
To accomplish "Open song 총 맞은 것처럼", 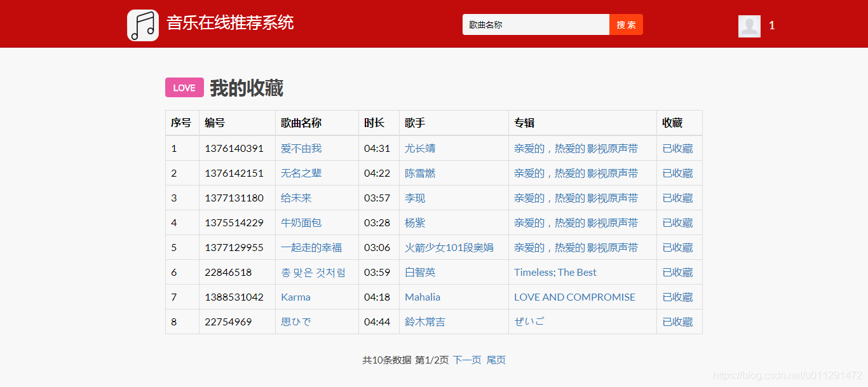I will coord(313,273).
